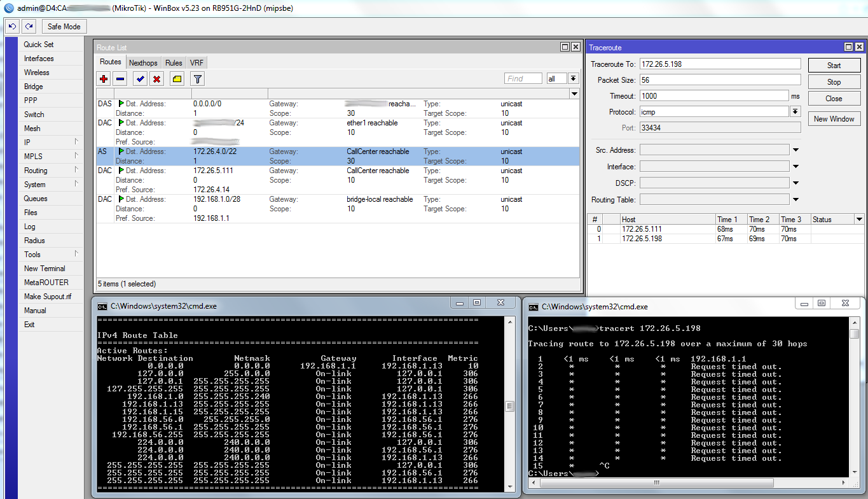This screenshot has height=499, width=868.
Task: Expand the IP submenu
Action: pos(52,143)
